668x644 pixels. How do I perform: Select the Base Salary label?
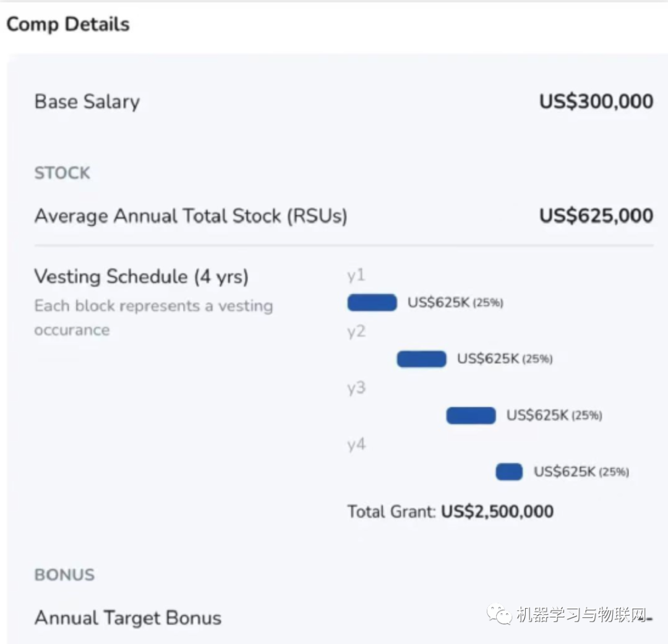click(87, 101)
